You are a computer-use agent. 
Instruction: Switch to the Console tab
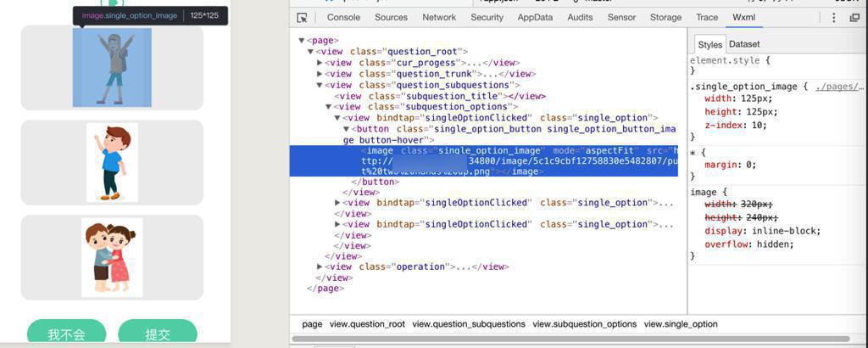click(x=343, y=17)
